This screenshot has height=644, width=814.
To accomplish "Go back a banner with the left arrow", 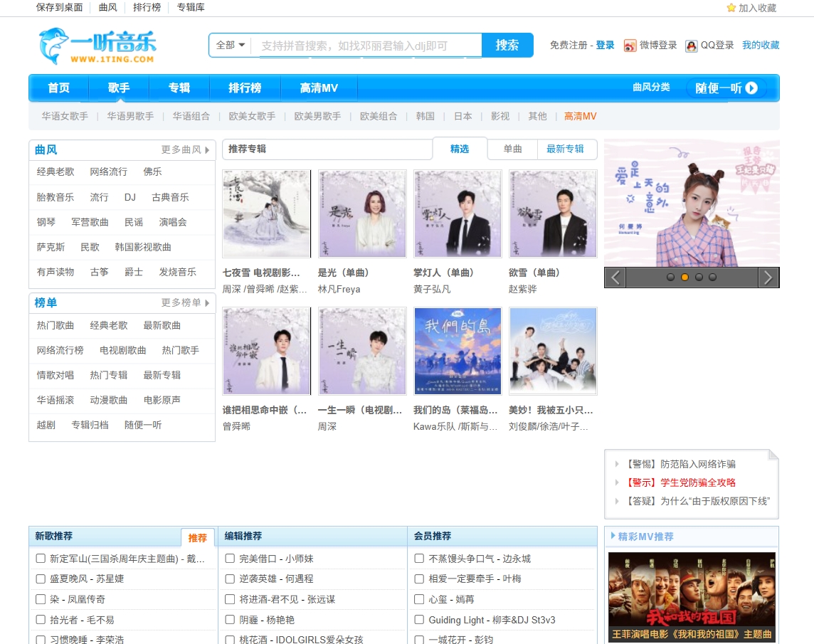I will (x=614, y=278).
